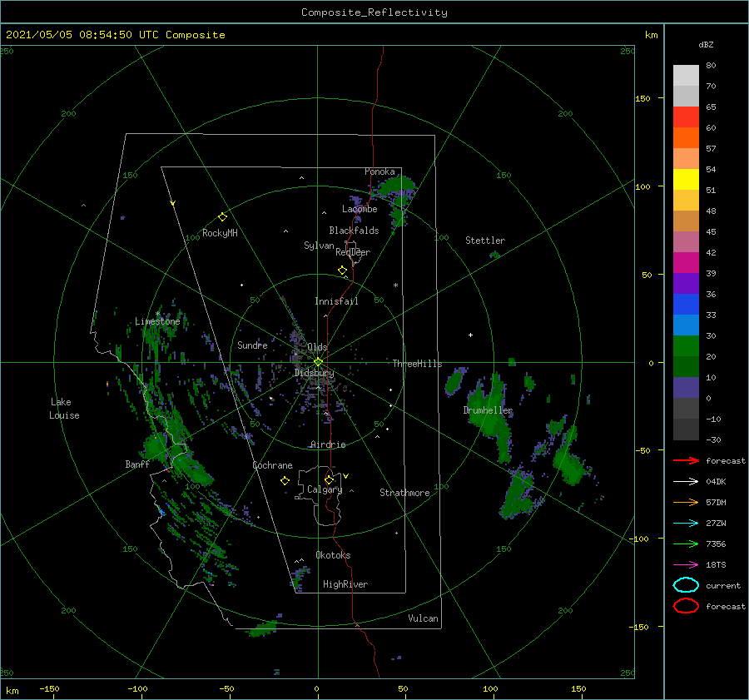Click the green 7356 arrow legend icon
The image size is (749, 700).
point(686,544)
